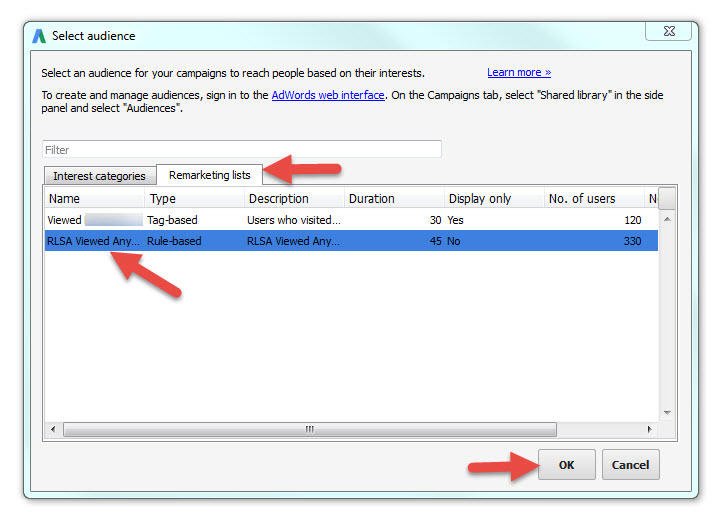This screenshot has height=518, width=715.
Task: Close the Select audience dialog
Action: coord(669,31)
